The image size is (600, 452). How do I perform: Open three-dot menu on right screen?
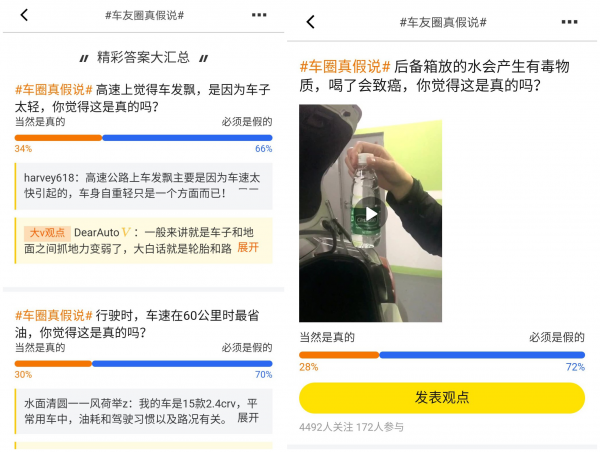(569, 22)
